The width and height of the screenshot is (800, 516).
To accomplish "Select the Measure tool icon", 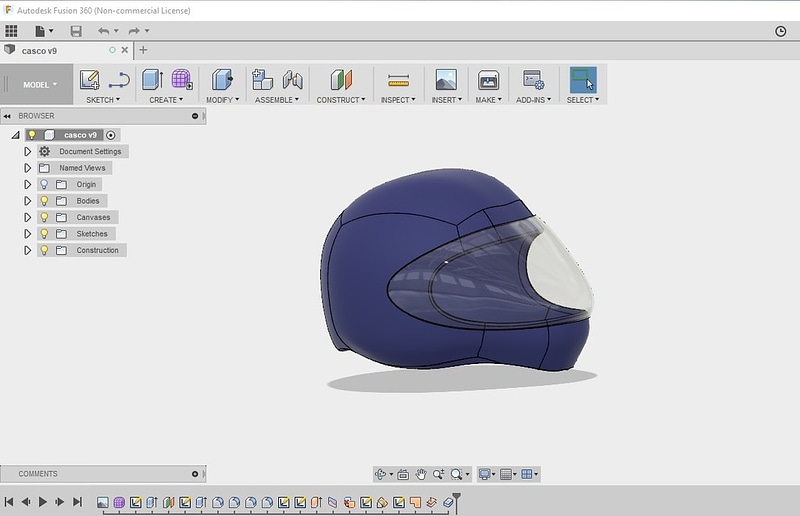I will 398,81.
